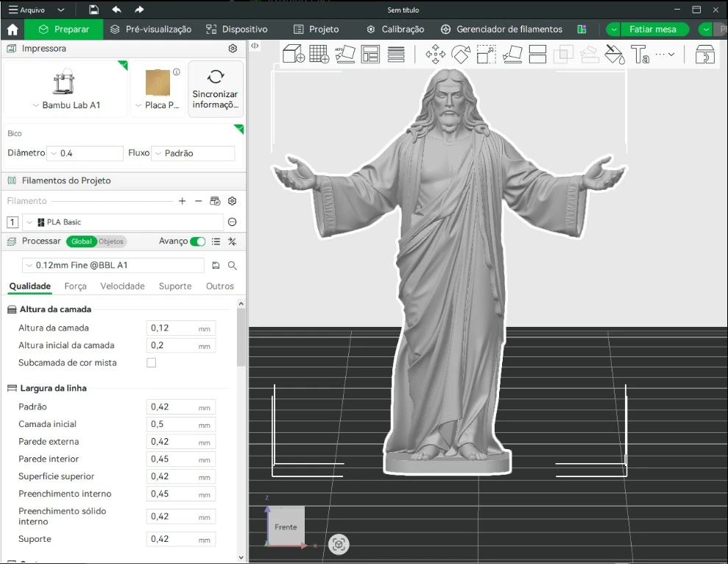Open the settings list icon beside Avanço

(216, 241)
